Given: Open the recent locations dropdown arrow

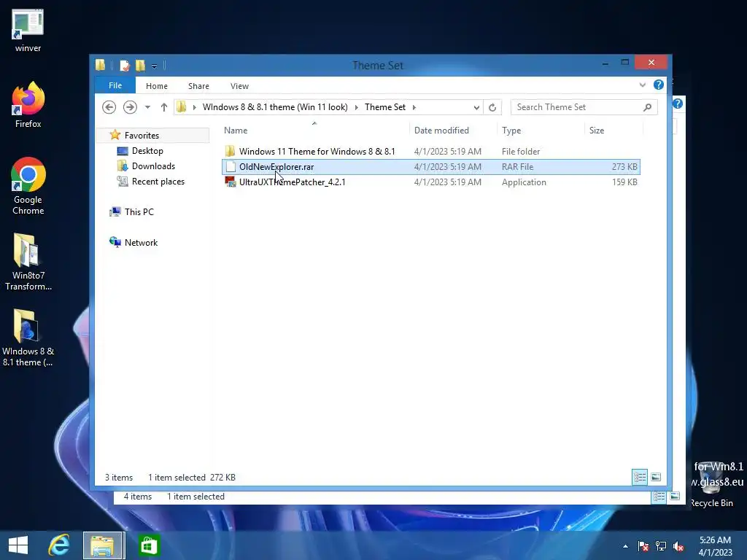Looking at the screenshot, I should pos(147,107).
